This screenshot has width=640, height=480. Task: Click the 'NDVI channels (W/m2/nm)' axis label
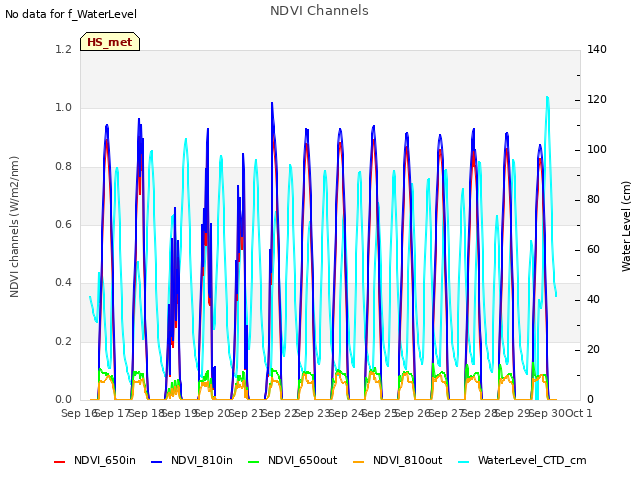14,227
